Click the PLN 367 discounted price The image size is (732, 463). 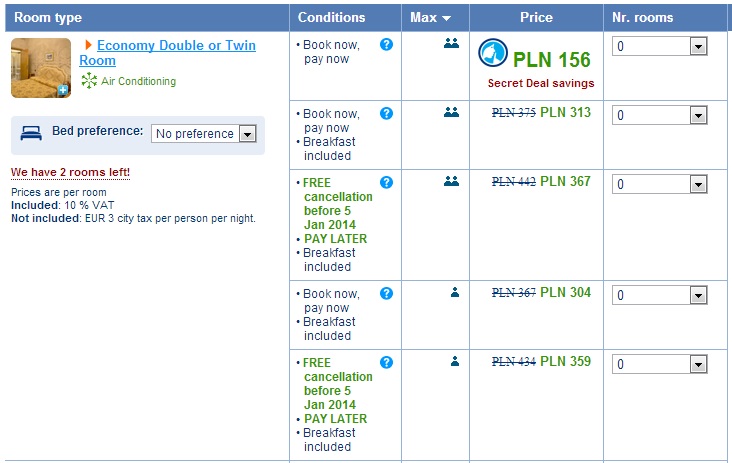click(x=565, y=181)
